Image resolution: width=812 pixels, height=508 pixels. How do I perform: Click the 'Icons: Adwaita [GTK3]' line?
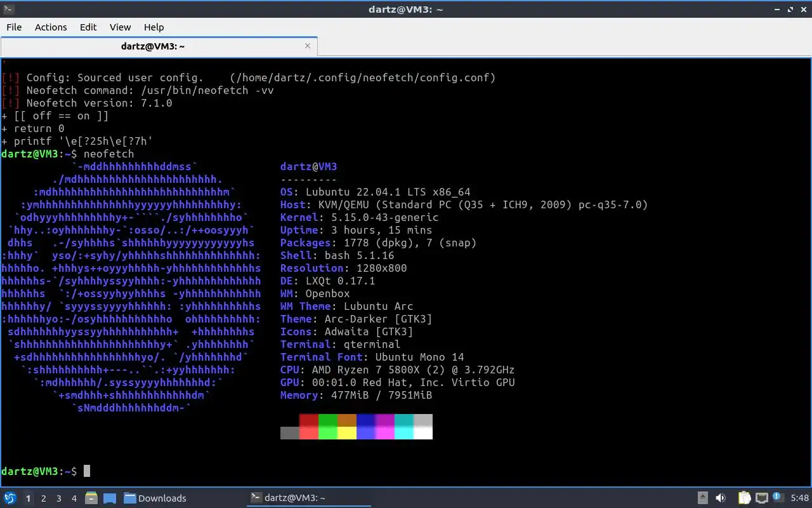(347, 331)
